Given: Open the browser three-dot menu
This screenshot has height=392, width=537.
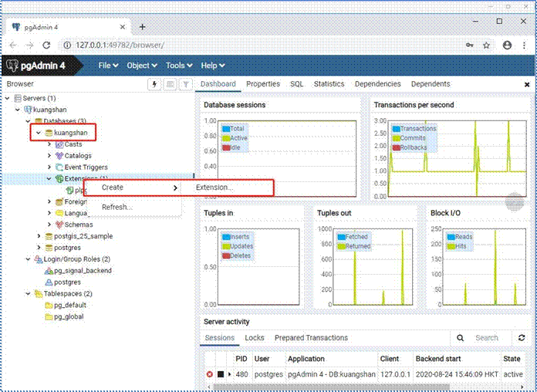Looking at the screenshot, I should coord(525,46).
